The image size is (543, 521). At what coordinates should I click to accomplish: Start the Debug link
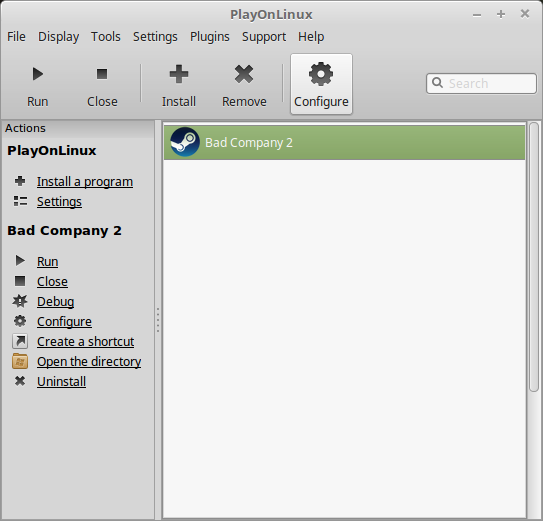(x=55, y=302)
